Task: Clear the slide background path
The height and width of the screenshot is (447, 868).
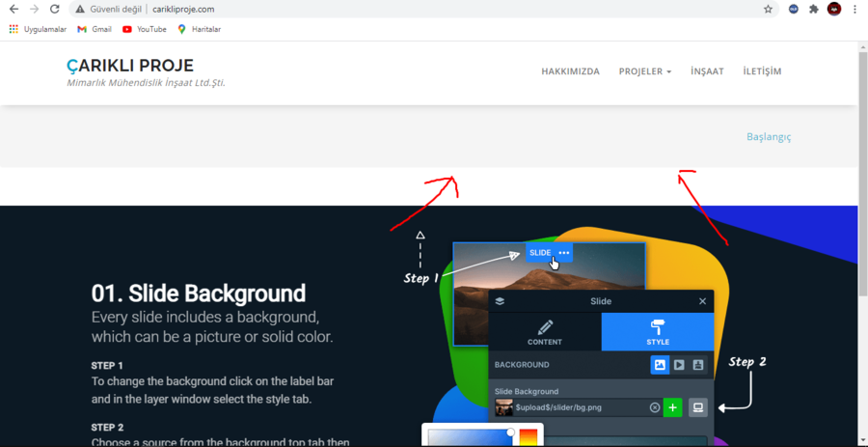Action: (x=655, y=407)
